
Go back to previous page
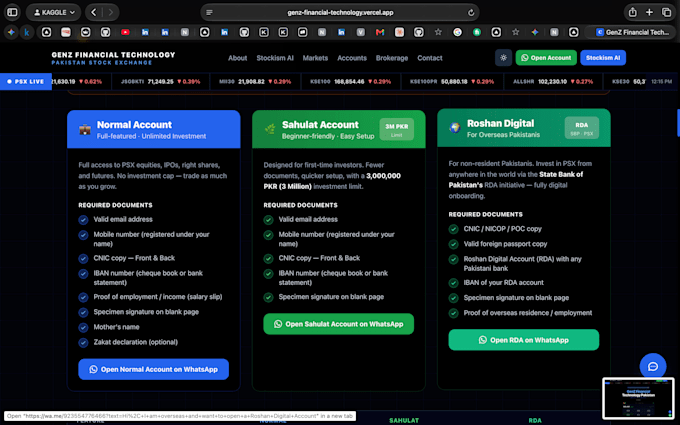(x=94, y=12)
